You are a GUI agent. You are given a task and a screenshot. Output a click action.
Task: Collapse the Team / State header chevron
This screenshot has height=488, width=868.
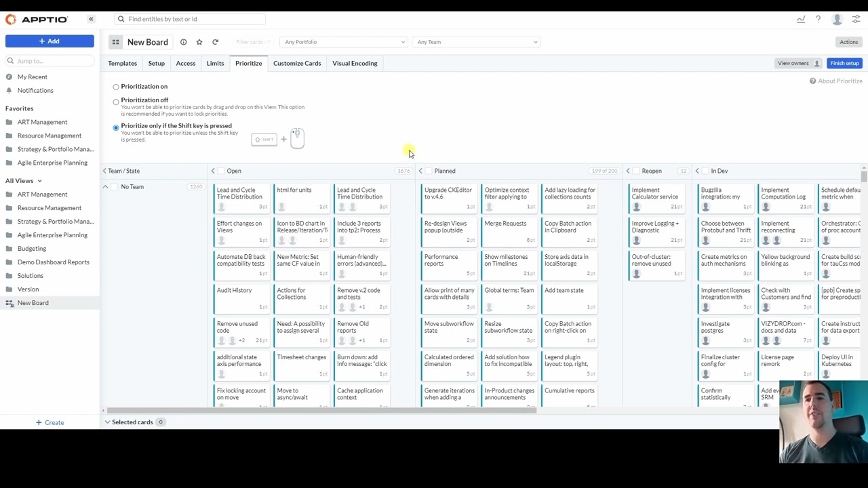click(104, 171)
